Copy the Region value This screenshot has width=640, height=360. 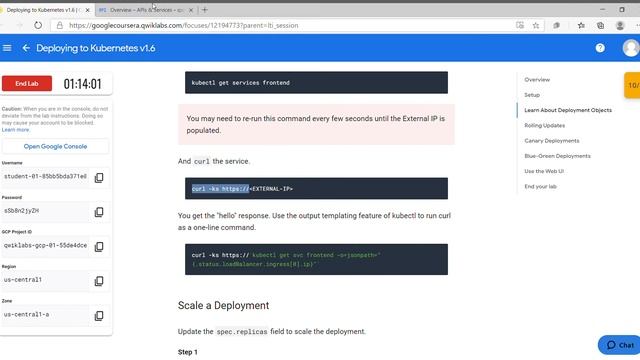click(99, 281)
